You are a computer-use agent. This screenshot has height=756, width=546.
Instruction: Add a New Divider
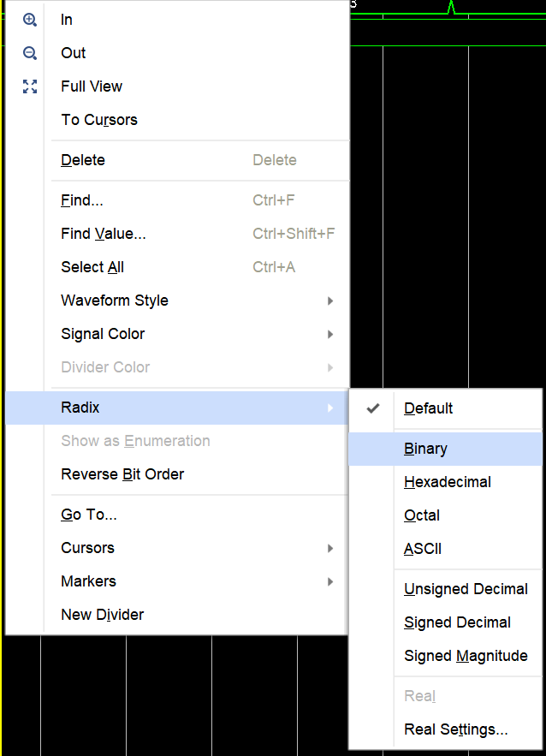pyautogui.click(x=103, y=615)
